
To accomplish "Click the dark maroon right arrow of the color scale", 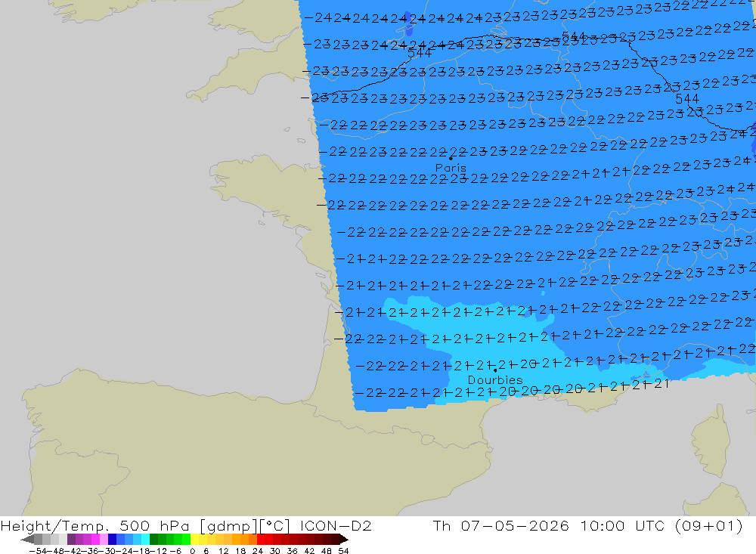I will [344, 539].
